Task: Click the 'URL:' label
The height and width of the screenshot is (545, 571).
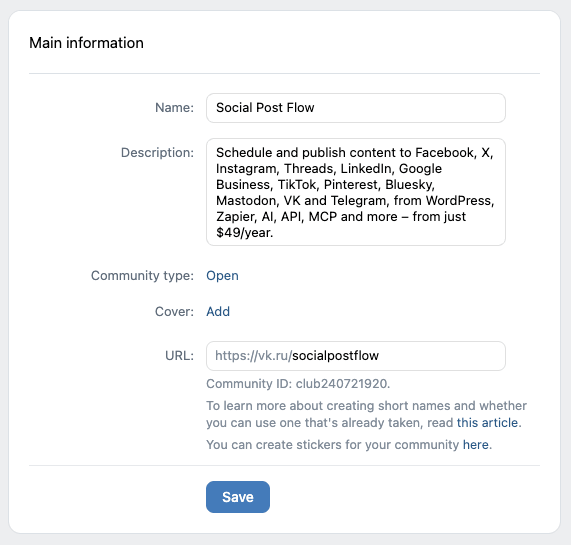Action: click(180, 356)
